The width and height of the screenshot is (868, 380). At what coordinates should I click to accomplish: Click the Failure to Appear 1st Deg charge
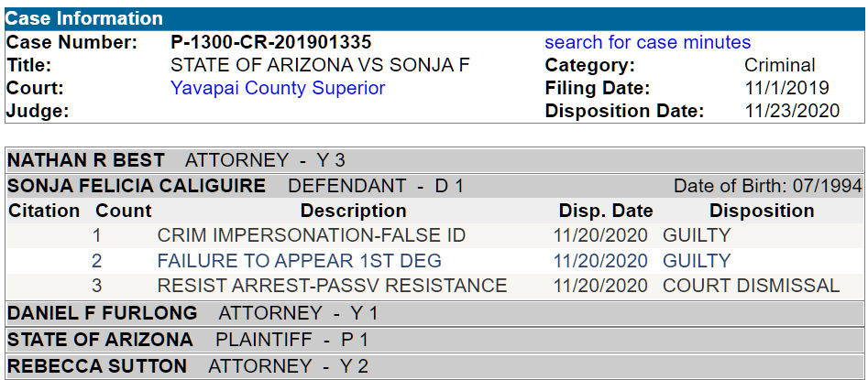299,261
